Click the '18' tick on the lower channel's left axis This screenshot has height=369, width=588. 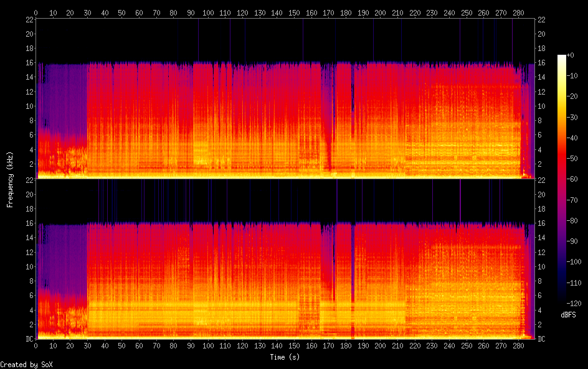[30, 208]
